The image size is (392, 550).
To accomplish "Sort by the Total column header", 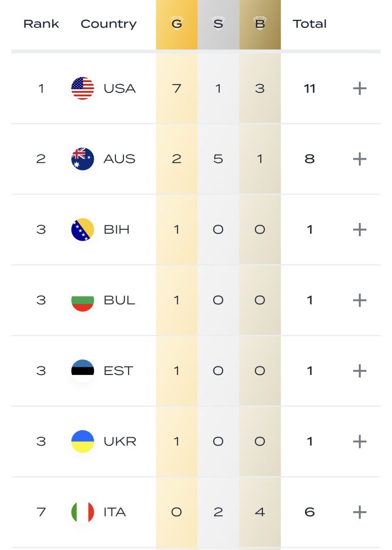I will pyautogui.click(x=309, y=24).
